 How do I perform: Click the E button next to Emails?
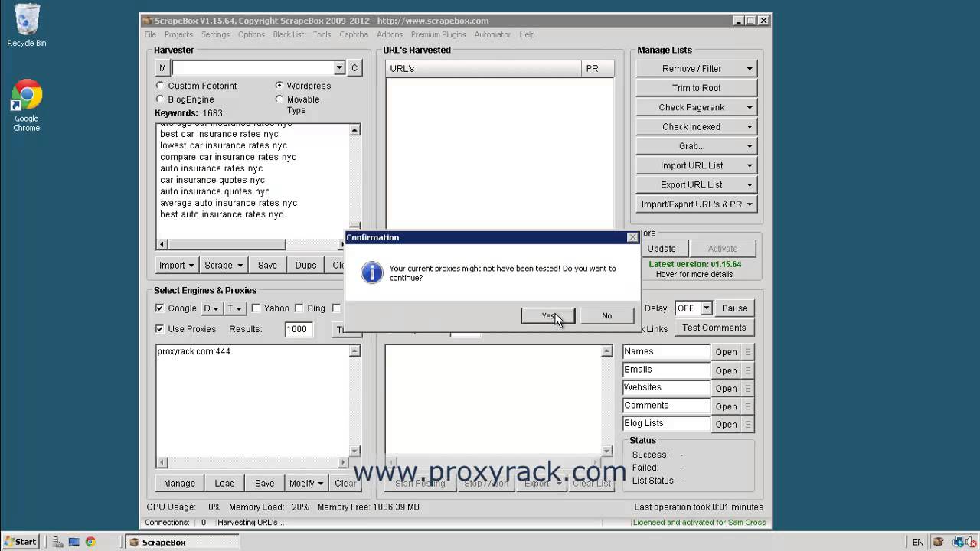(748, 370)
